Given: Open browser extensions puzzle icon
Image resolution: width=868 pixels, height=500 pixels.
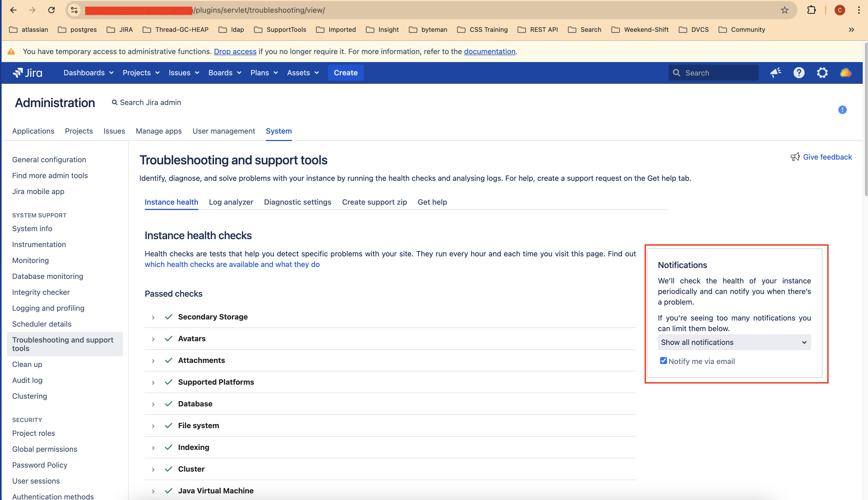Looking at the screenshot, I should click(x=812, y=10).
